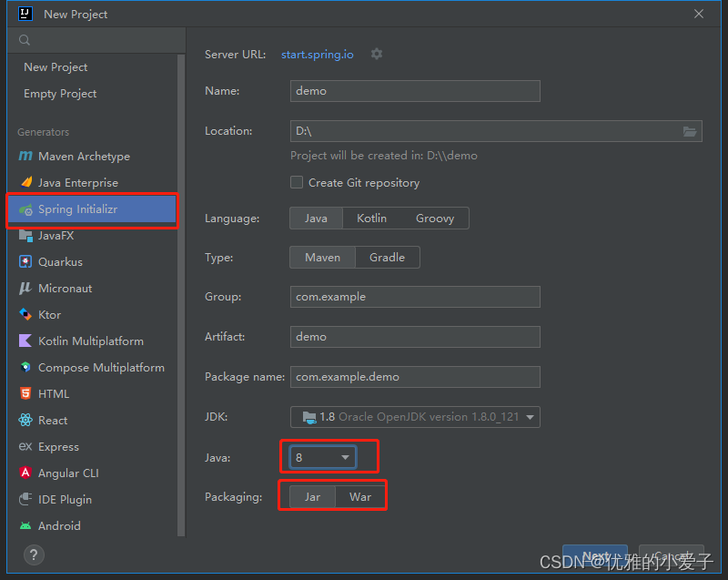Screen dimensions: 728x580
Task: Click the HTML5 shield icon
Action: pyautogui.click(x=25, y=393)
